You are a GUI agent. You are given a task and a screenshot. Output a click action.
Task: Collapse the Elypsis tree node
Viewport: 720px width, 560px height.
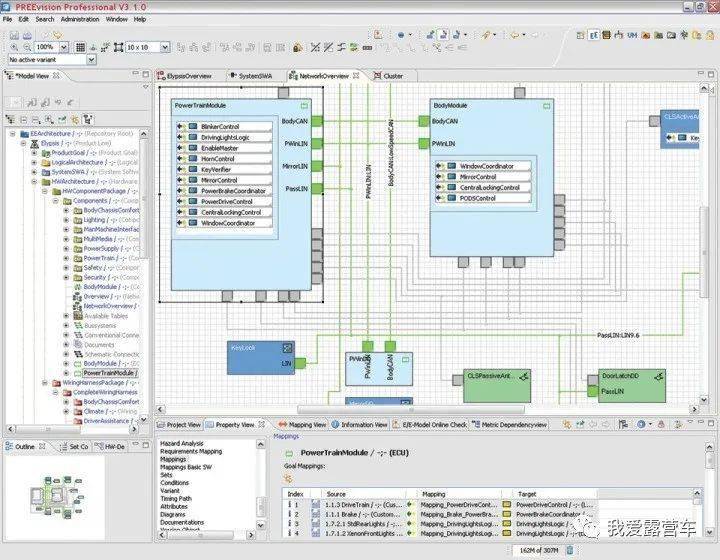23,143
